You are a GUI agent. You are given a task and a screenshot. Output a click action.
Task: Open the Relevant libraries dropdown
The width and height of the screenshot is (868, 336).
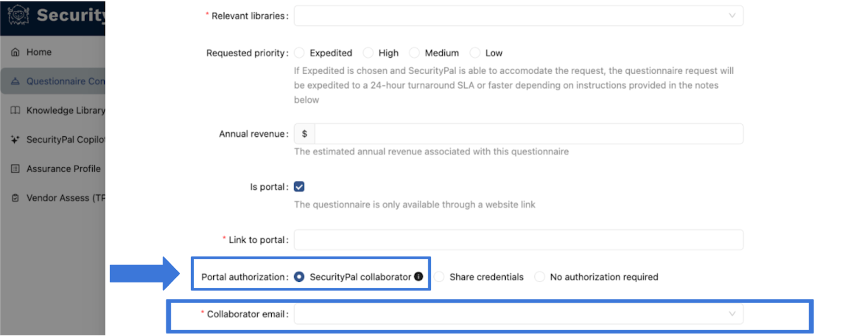(519, 16)
